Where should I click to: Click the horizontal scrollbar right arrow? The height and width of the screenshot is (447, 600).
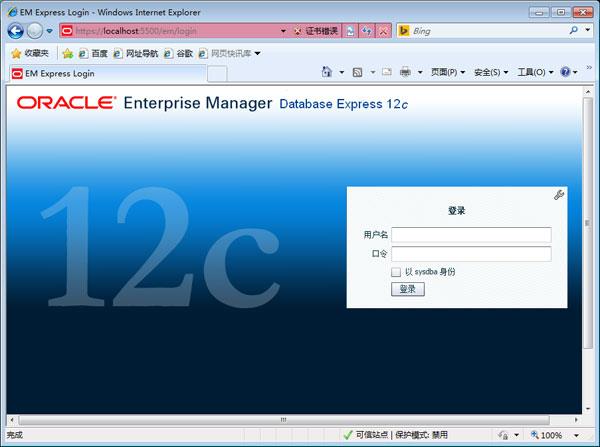tap(576, 420)
